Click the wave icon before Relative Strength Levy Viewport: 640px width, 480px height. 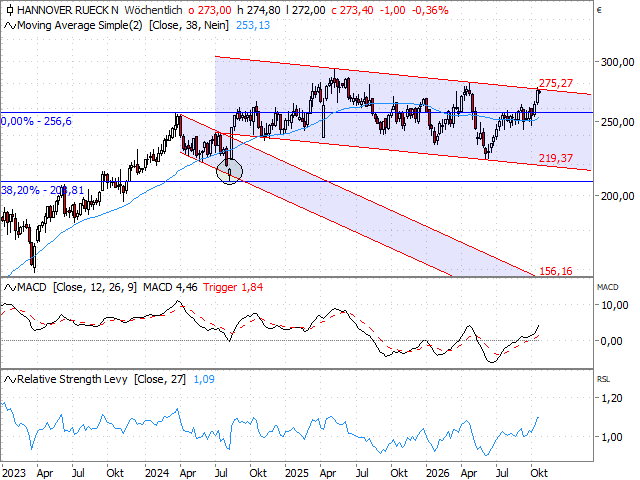[10, 380]
